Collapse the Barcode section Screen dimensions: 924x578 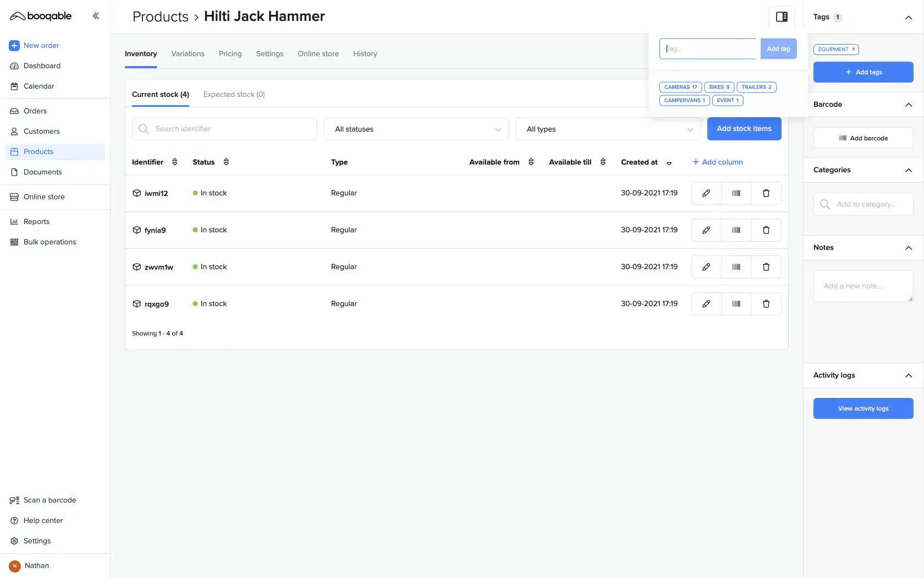point(909,105)
